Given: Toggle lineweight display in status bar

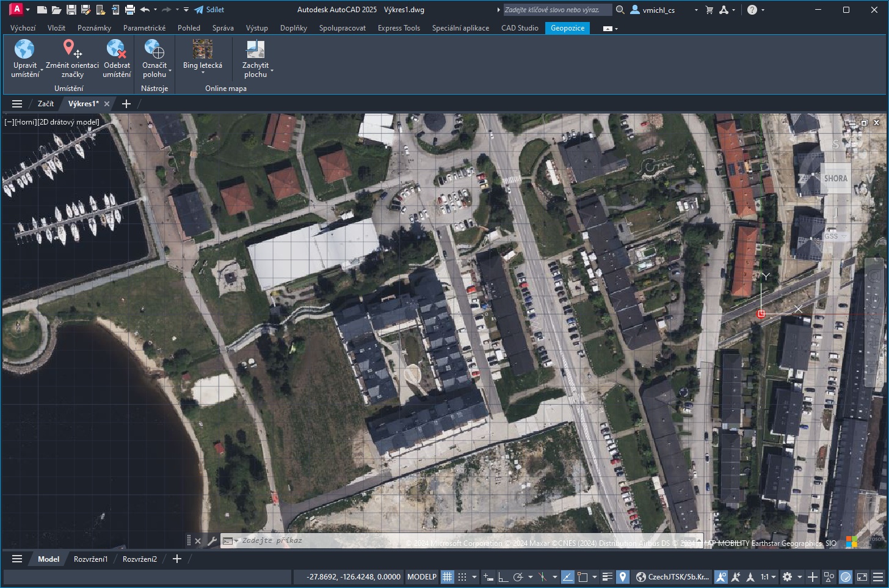Looking at the screenshot, I should point(607,577).
